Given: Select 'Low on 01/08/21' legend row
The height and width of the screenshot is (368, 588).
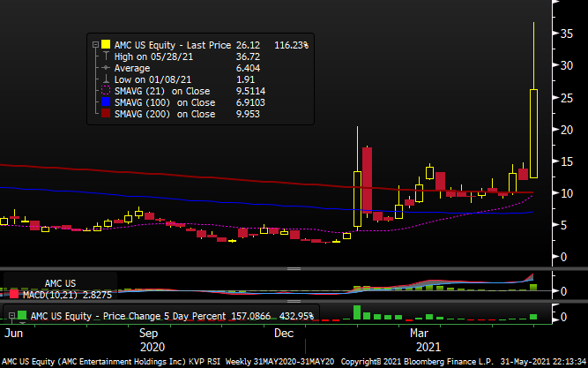Looking at the screenshot, I should pos(153,79).
